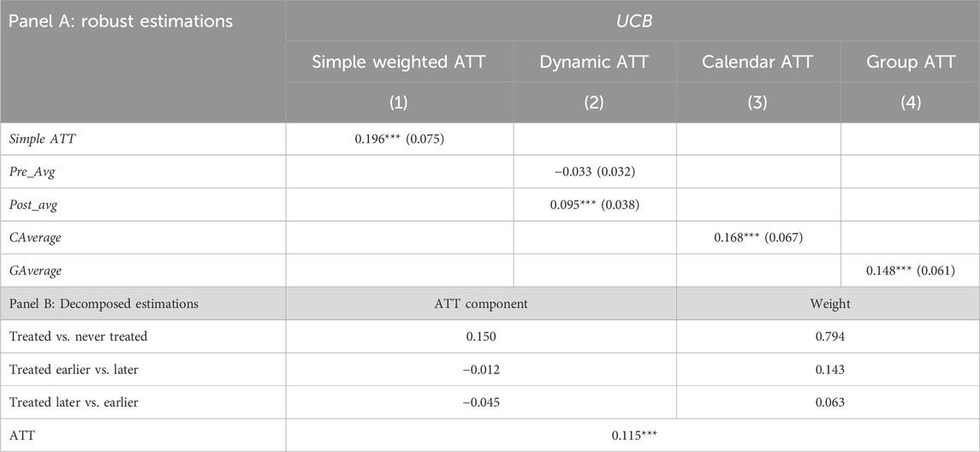
Task: Click the Simple weighted ATT column header
Action: pos(399,61)
